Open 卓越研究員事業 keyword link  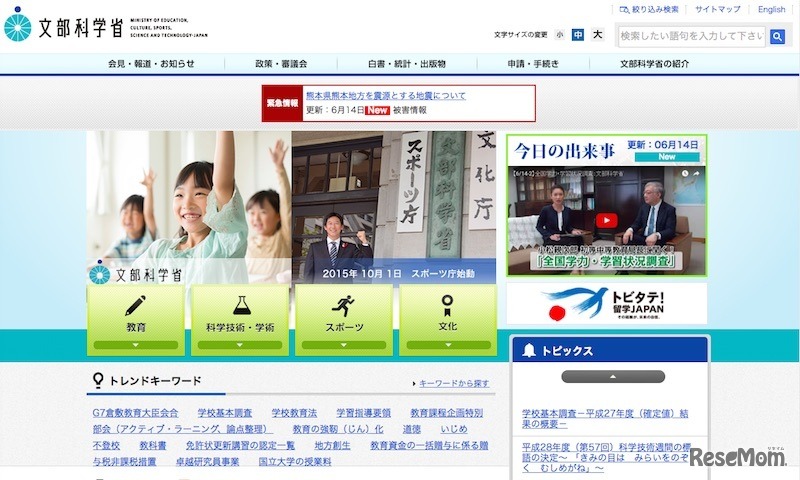pyautogui.click(x=207, y=462)
